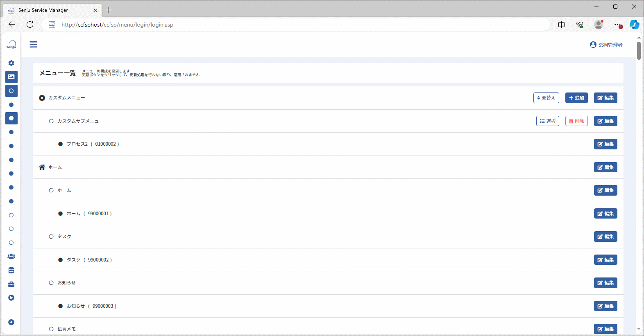This screenshot has height=336, width=644.
Task: Click the scrollbar down arrow
Action: 639,329
